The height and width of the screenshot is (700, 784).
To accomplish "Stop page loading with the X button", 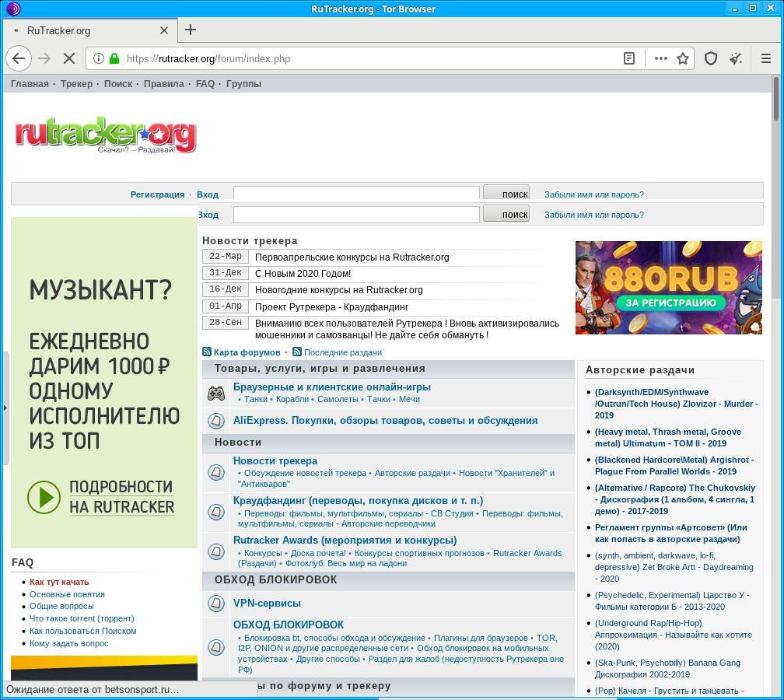I will pyautogui.click(x=69, y=58).
